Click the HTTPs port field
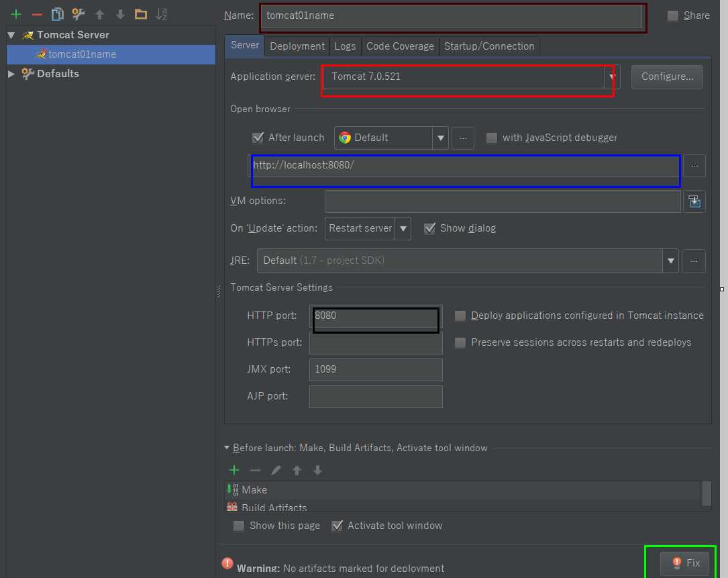This screenshot has width=728, height=578. coord(376,343)
